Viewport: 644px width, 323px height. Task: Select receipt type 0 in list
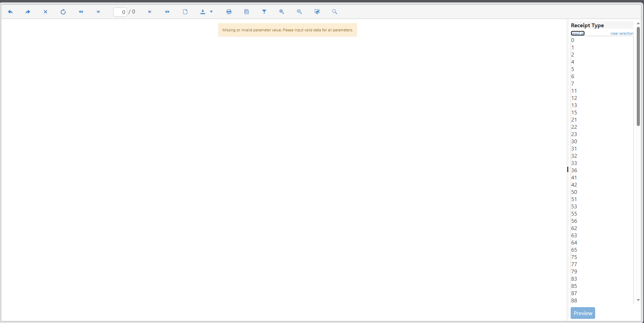click(573, 40)
